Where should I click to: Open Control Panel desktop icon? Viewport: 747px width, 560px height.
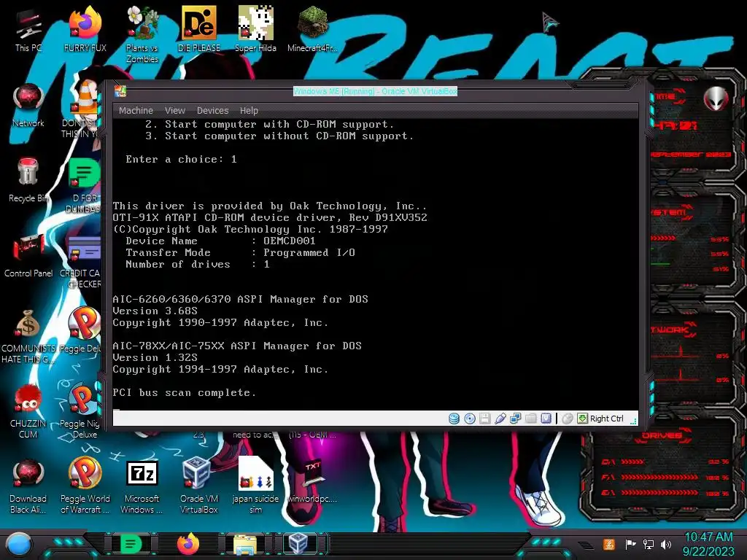[x=28, y=256]
